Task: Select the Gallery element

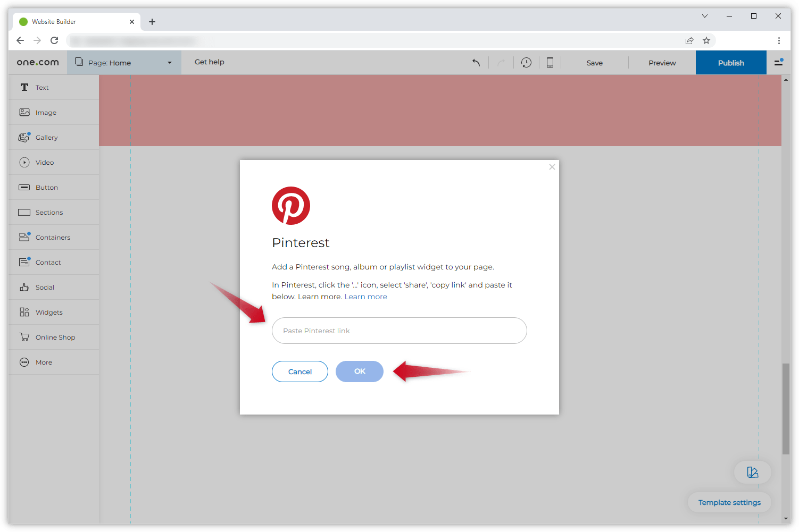Action: coord(47,137)
